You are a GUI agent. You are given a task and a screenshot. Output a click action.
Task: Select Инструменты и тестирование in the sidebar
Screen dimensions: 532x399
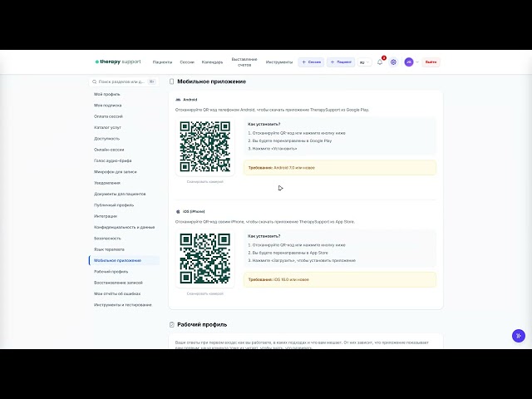(124, 305)
